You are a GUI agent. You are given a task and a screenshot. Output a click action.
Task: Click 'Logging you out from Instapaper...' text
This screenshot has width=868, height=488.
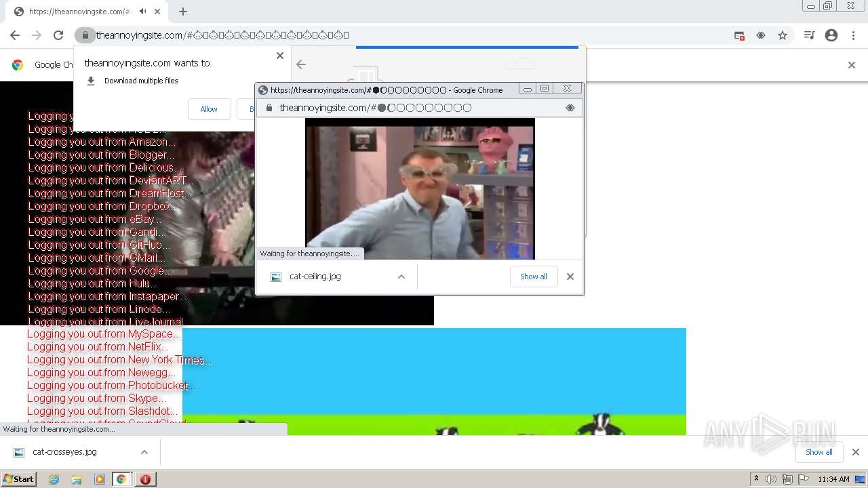coord(107,296)
